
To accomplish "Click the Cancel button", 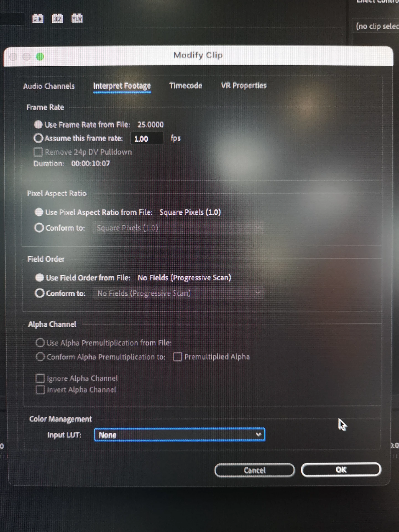I will pyautogui.click(x=255, y=470).
